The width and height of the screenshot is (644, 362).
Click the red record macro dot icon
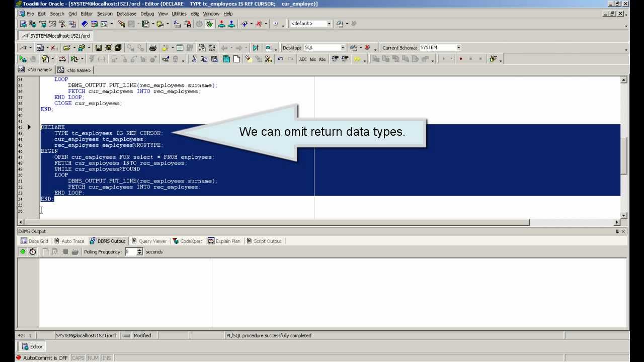(x=460, y=59)
